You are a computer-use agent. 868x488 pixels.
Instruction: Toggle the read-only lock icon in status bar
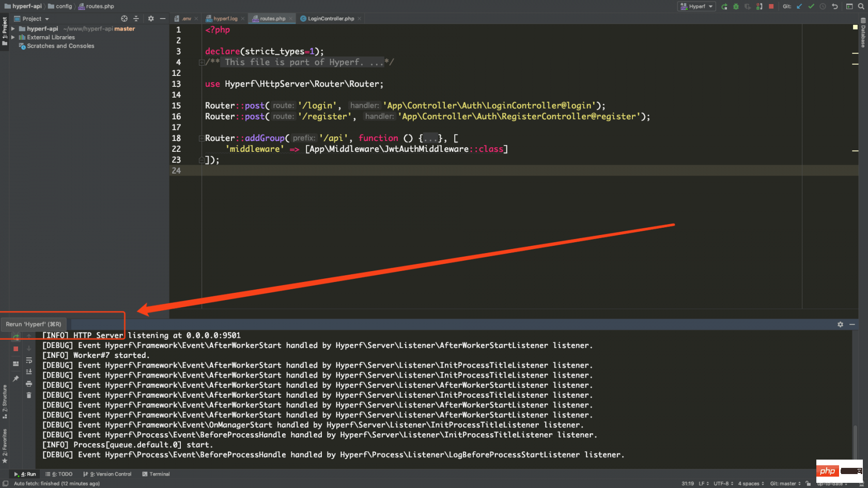tap(808, 484)
